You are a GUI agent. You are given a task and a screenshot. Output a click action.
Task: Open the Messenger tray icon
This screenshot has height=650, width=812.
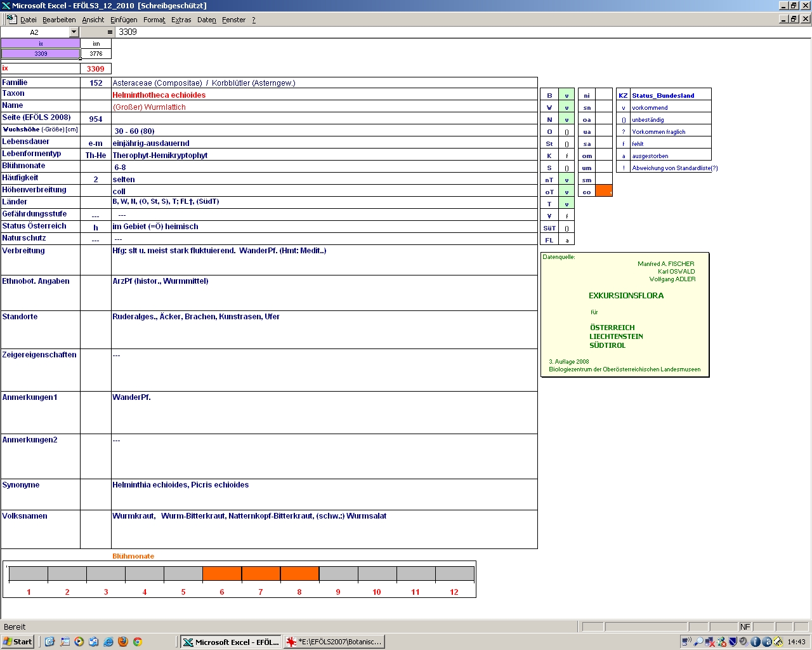[722, 642]
